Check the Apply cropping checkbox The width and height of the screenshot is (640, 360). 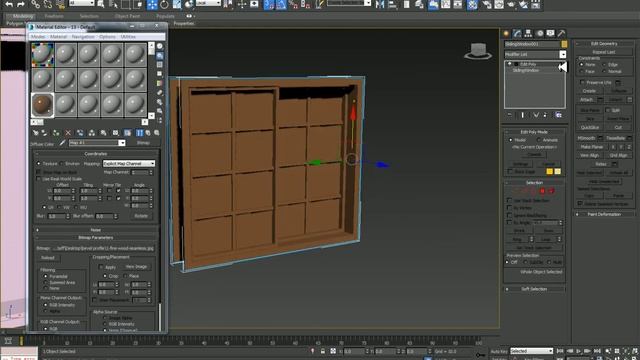tap(100, 267)
